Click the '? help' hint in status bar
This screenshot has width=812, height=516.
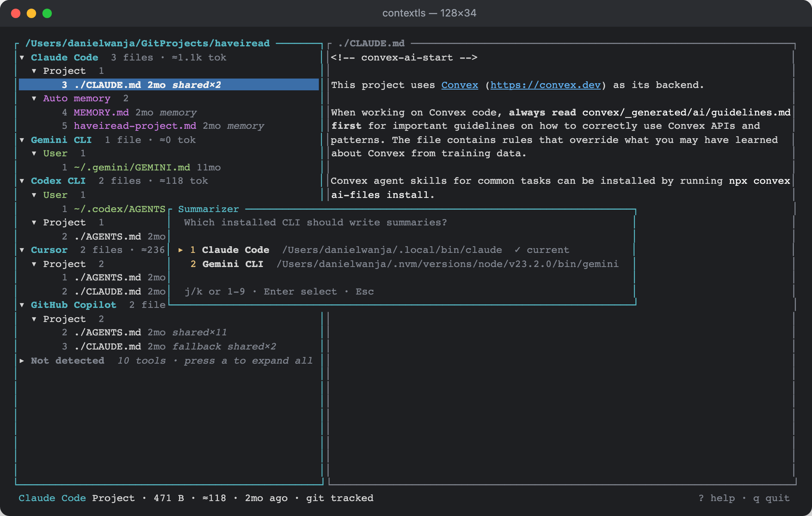717,498
